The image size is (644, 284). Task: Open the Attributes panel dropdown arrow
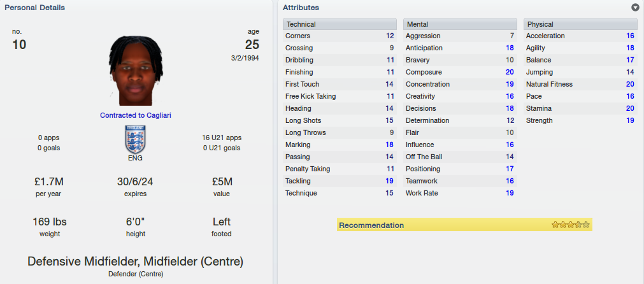coord(635,8)
